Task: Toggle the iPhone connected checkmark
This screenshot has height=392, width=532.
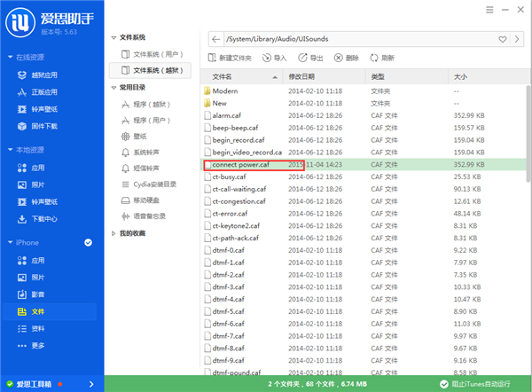Action: pyautogui.click(x=88, y=243)
